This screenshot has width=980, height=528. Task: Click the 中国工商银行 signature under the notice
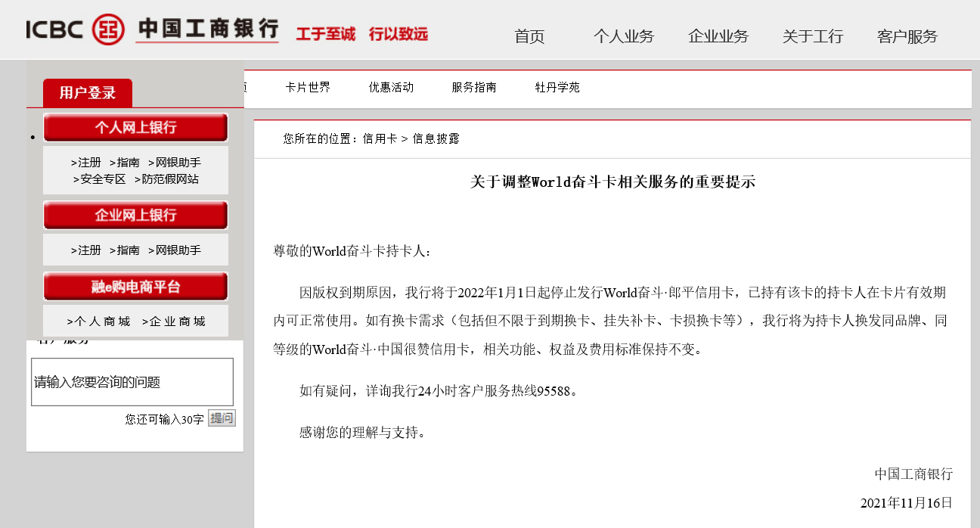coord(913,474)
